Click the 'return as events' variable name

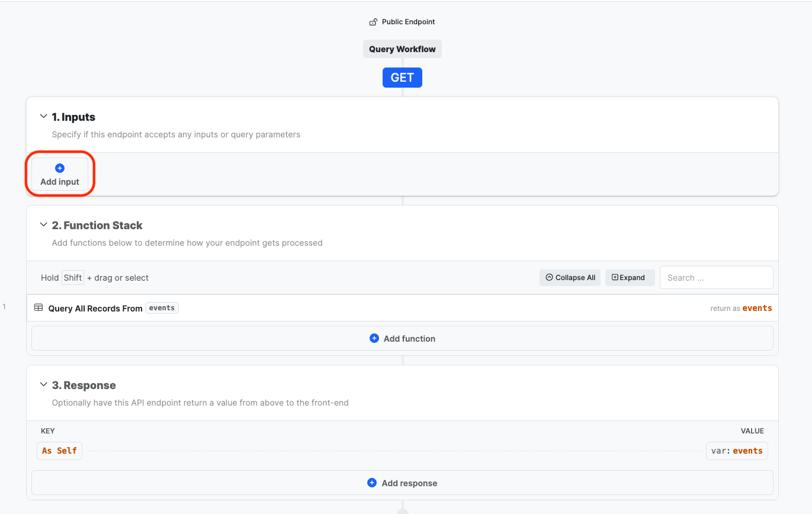pyautogui.click(x=757, y=308)
